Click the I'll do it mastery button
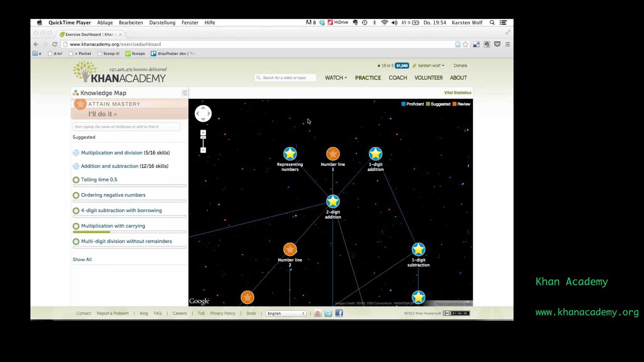The width and height of the screenshot is (644, 362). coord(103,114)
